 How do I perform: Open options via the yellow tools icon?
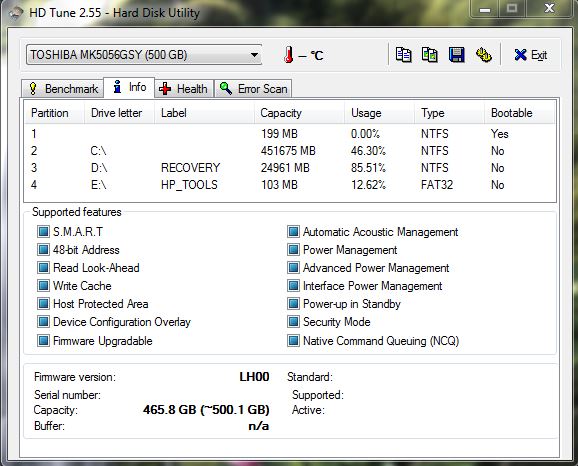[484, 55]
